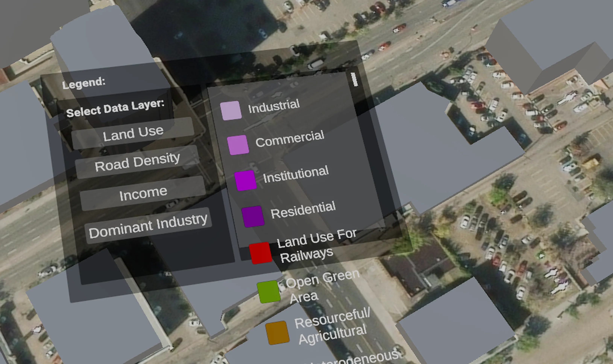The height and width of the screenshot is (364, 613).
Task: Click the Open Green Area label
Action: pos(319,286)
